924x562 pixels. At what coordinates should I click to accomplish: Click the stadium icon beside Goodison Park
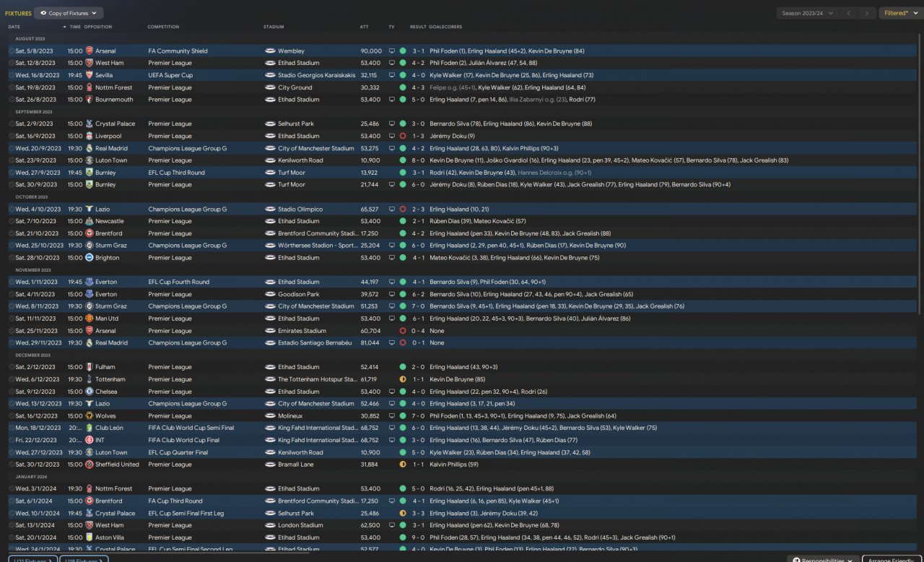point(270,294)
